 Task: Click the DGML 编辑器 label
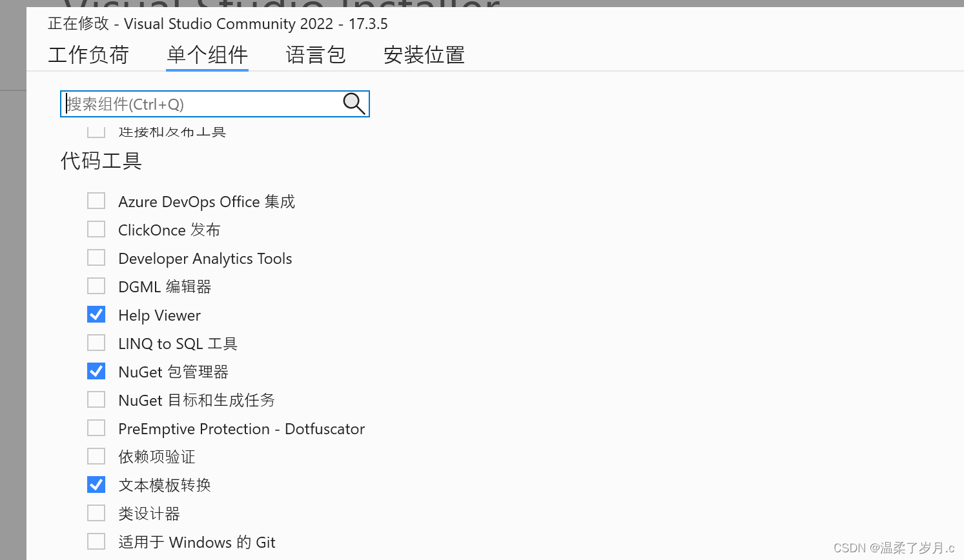click(x=165, y=287)
